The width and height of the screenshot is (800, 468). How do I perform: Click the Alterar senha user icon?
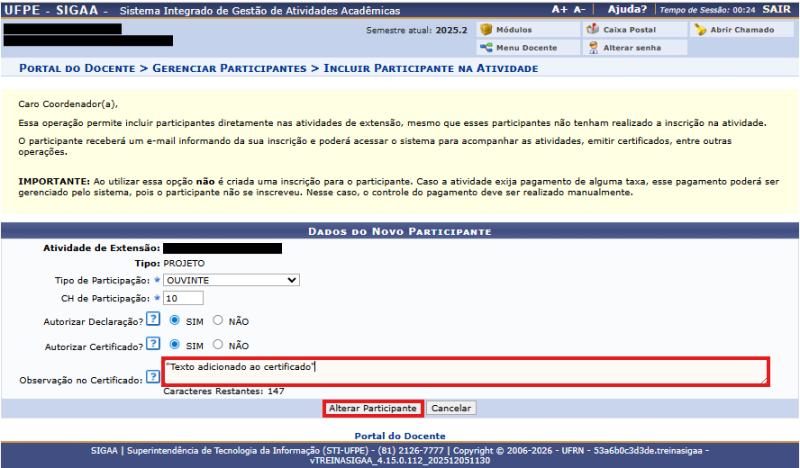tap(593, 47)
